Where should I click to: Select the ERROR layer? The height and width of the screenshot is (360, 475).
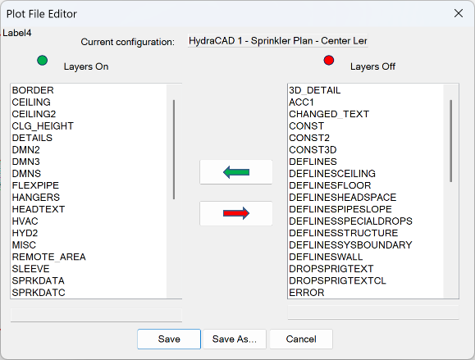coord(366,292)
